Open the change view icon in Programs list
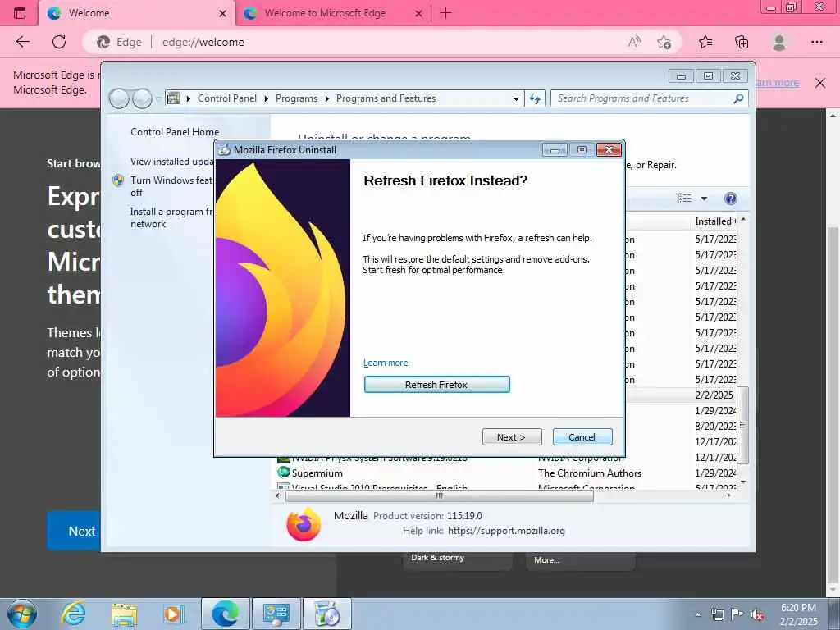 pos(685,199)
